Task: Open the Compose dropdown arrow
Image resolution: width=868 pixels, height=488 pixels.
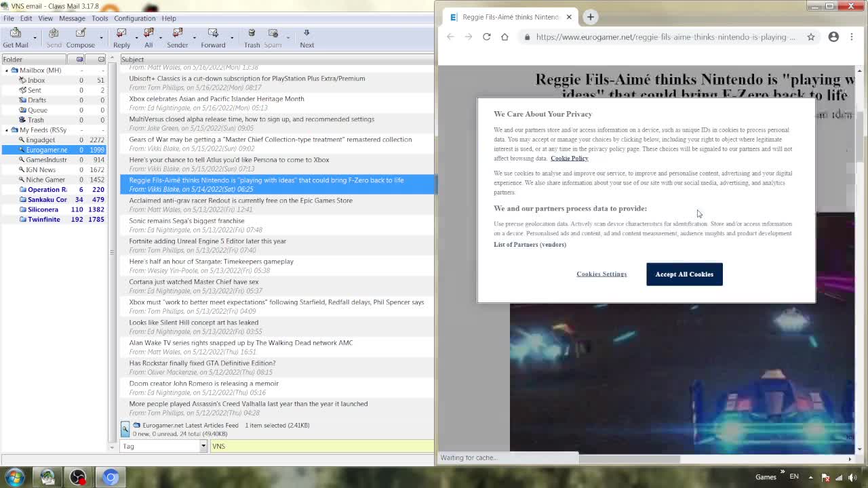Action: pos(100,38)
